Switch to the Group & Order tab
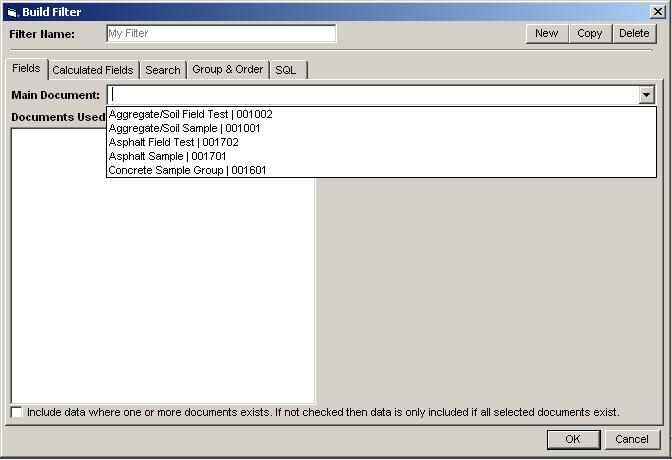The image size is (672, 460). point(228,70)
